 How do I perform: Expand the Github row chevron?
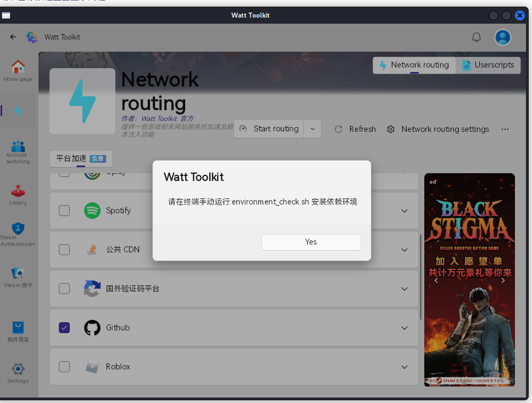(404, 328)
